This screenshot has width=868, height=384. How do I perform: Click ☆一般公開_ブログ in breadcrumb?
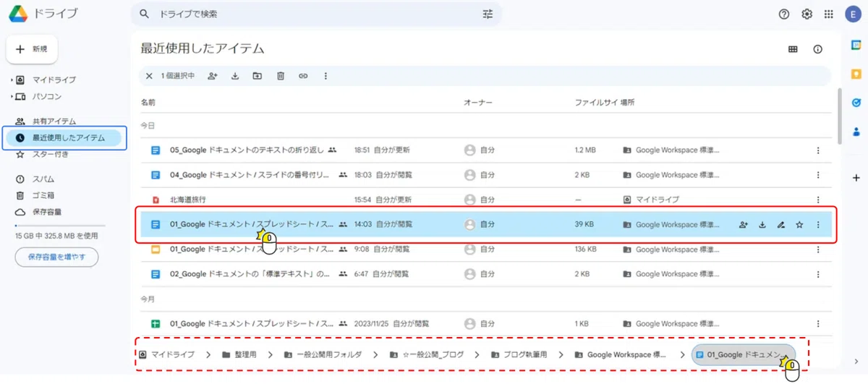pyautogui.click(x=426, y=354)
